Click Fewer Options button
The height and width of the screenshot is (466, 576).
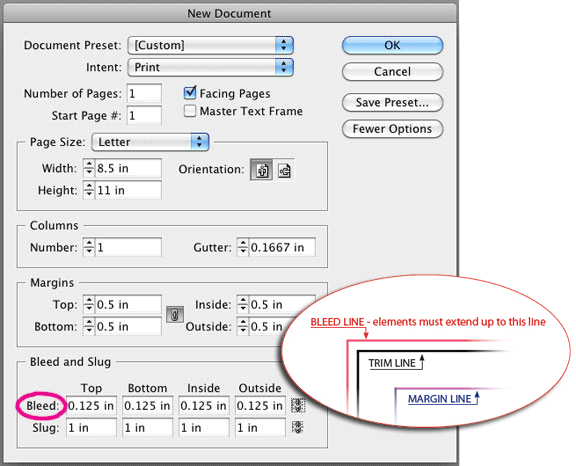tap(392, 129)
